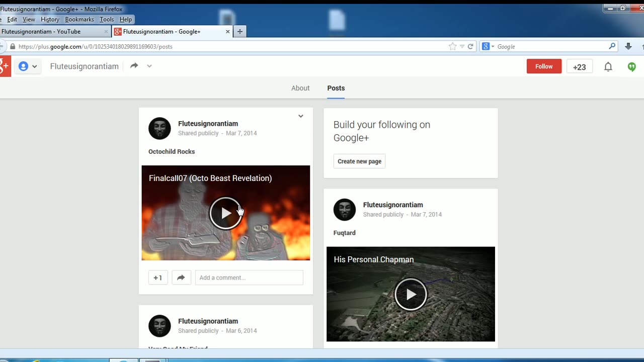The image size is (644, 362).
Task: Open the Tools menu
Action: coord(107,20)
